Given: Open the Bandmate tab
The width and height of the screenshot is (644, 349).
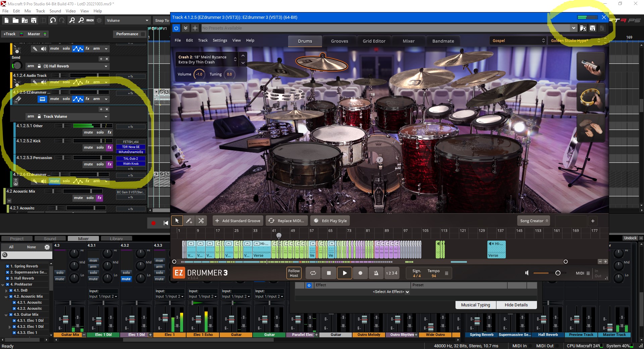Looking at the screenshot, I should 443,41.
